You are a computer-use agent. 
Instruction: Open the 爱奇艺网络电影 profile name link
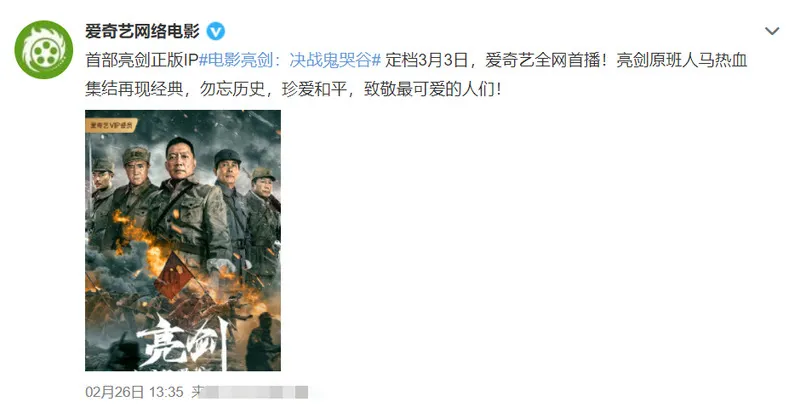(x=142, y=32)
